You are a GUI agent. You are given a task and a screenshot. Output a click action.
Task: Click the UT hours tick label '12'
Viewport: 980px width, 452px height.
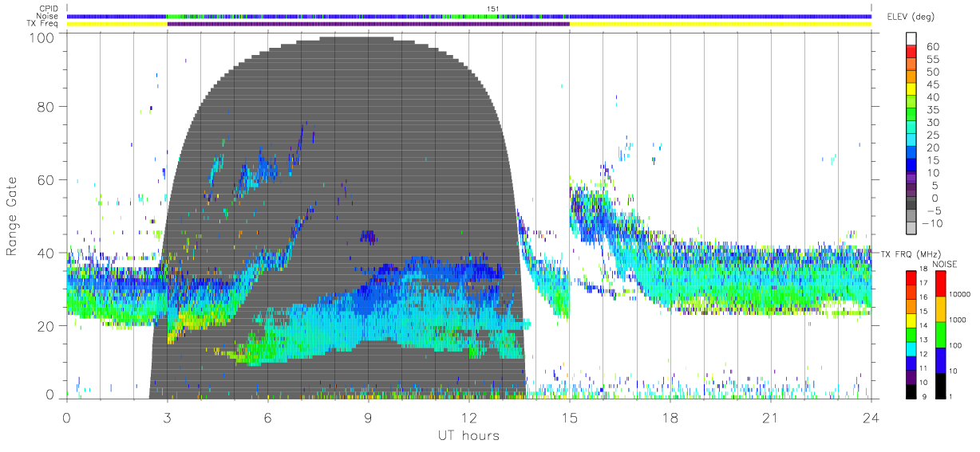[x=469, y=418]
